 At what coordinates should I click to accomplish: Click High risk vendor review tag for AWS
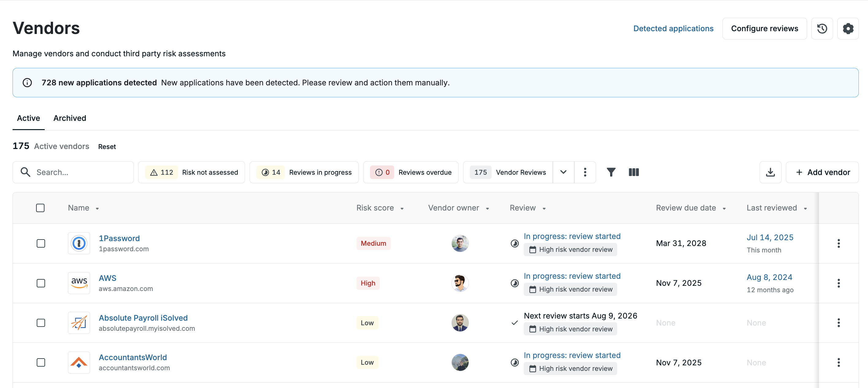point(570,289)
